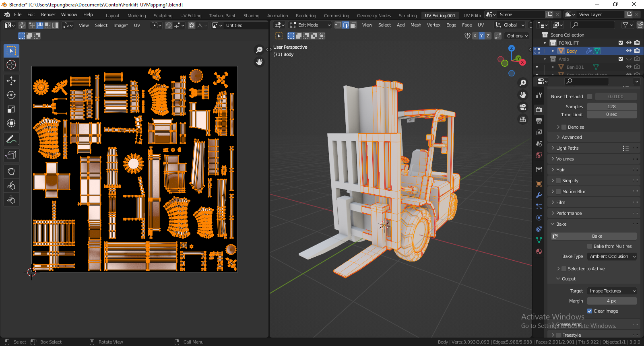Toggle X axis mirror in viewport header
Image resolution: width=644 pixels, height=346 pixels.
[x=475, y=36]
